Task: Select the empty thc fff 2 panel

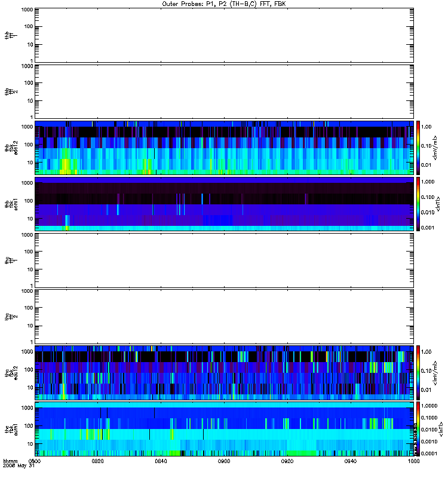Action: point(224,317)
